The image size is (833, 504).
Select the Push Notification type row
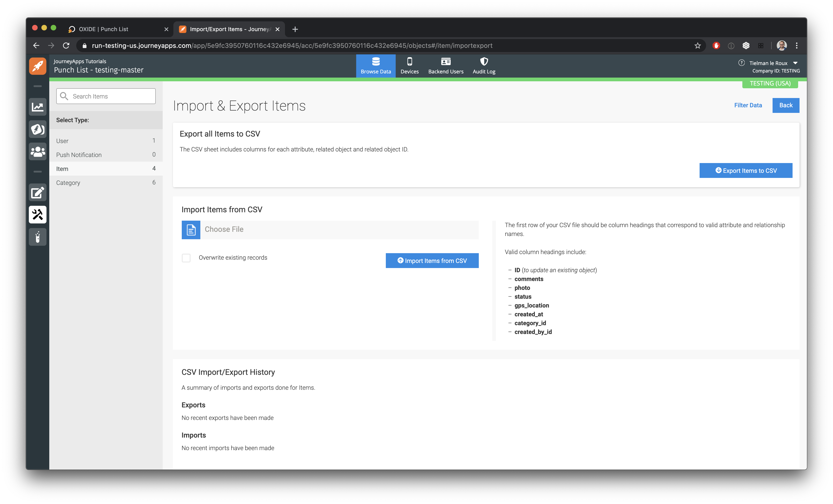[x=106, y=155]
